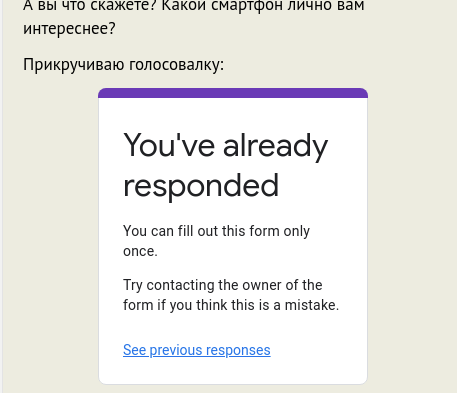Click the word 'responded' in the heading
This screenshot has width=457, height=393.
[x=201, y=186]
